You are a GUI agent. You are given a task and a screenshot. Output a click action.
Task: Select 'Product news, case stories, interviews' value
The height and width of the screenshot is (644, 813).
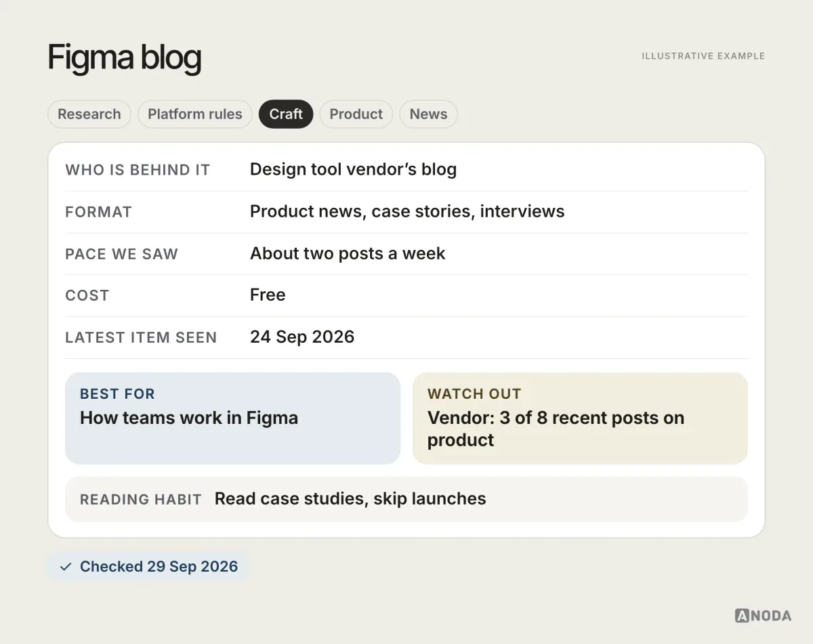coord(407,211)
